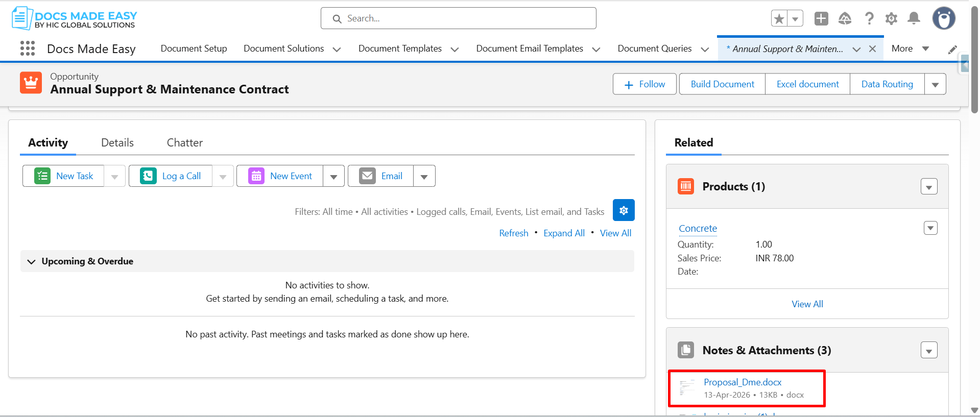The image size is (980, 417).
Task: Open the Document Templates tab
Action: coord(400,48)
